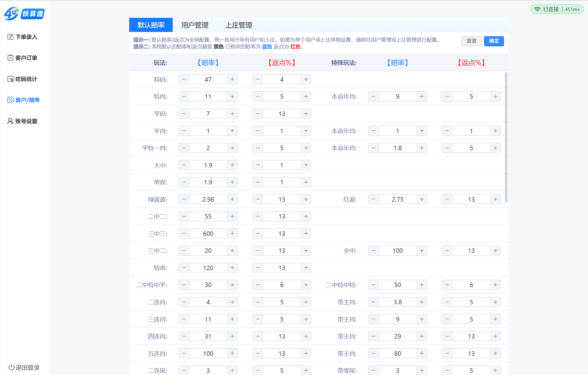Decrease the 平码 返点 value
This screenshot has width=588, height=375.
[258, 114]
